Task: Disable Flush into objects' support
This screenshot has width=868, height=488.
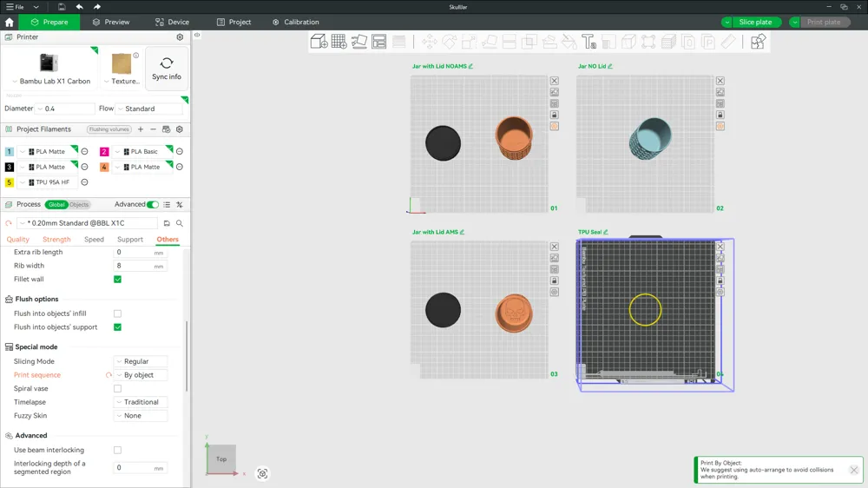Action: pos(117,327)
